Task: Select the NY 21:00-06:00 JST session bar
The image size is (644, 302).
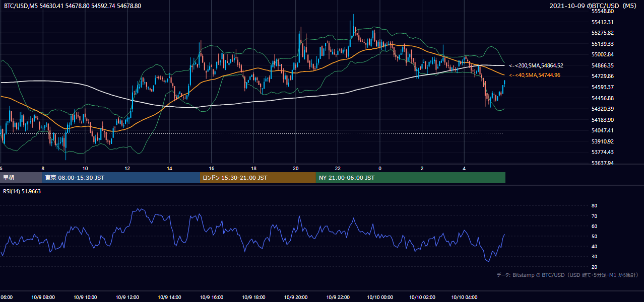Action: pyautogui.click(x=411, y=178)
